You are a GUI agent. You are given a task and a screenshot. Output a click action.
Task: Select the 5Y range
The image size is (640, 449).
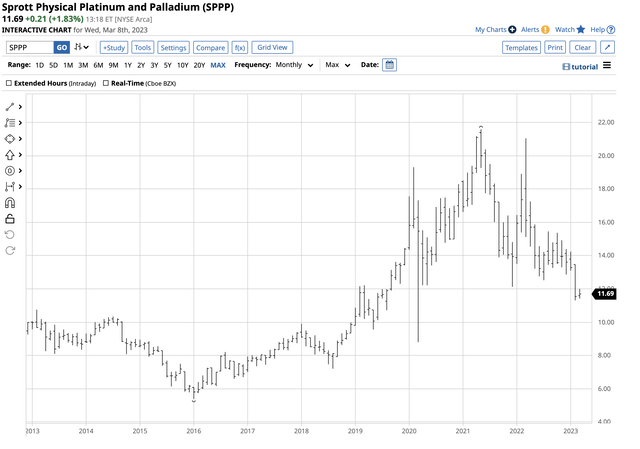tap(167, 65)
